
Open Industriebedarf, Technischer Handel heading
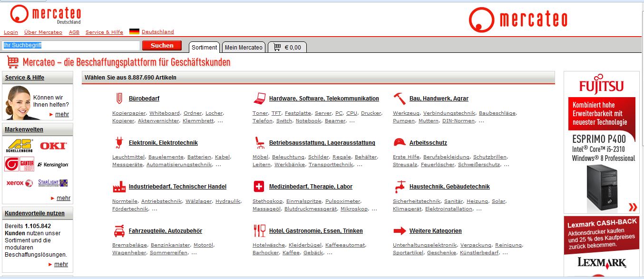click(x=177, y=187)
